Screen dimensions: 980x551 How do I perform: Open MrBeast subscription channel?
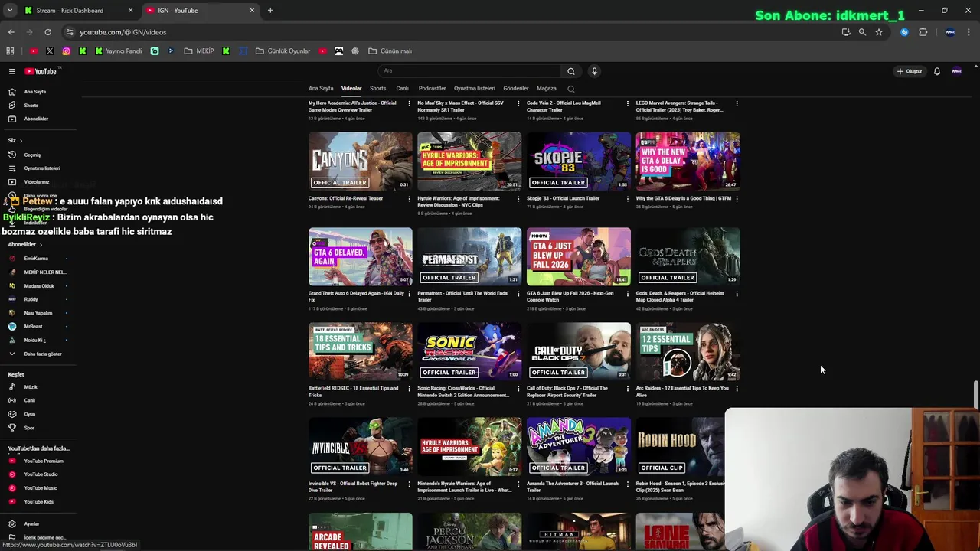click(35, 326)
